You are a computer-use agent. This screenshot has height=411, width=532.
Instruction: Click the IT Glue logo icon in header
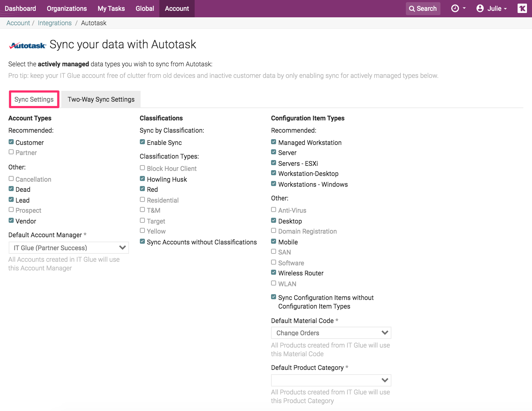pyautogui.click(x=522, y=8)
